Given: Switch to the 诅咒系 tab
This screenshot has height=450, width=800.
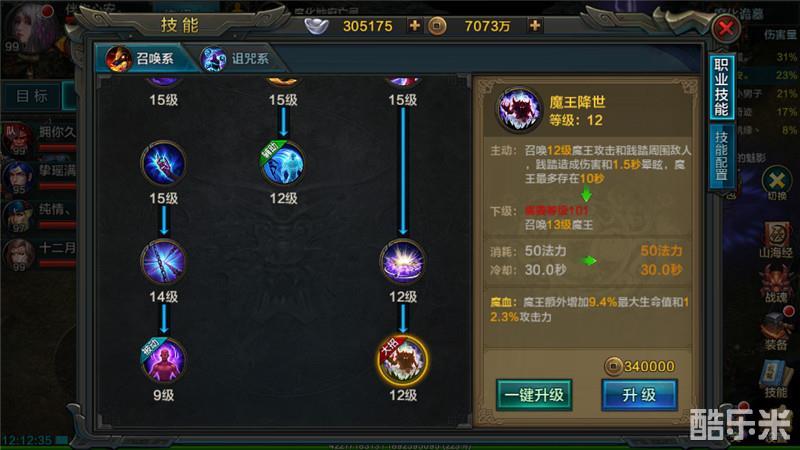Looking at the screenshot, I should [x=236, y=59].
